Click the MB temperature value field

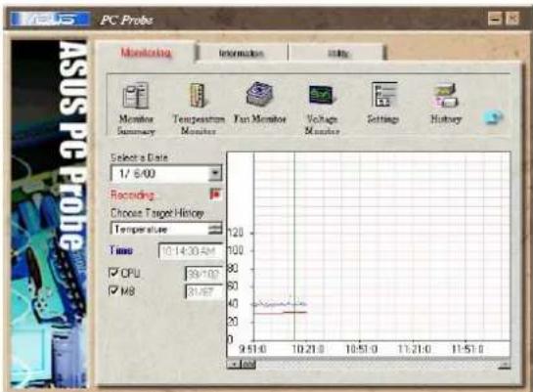204,291
